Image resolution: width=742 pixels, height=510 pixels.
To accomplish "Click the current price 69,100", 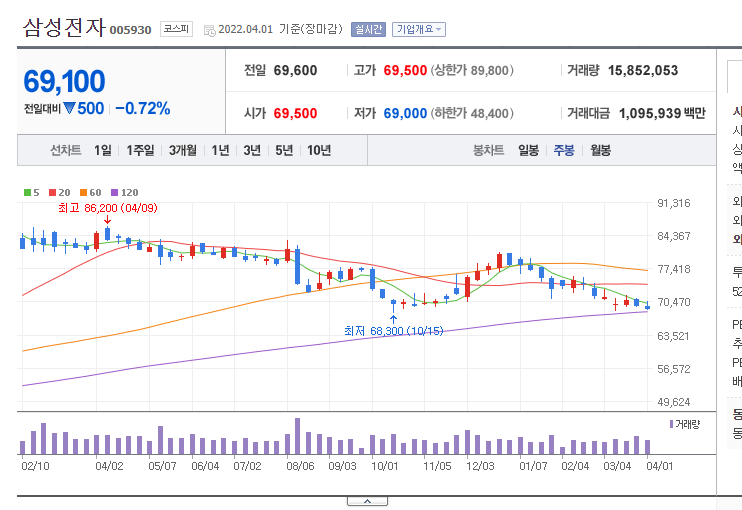I will click(64, 81).
